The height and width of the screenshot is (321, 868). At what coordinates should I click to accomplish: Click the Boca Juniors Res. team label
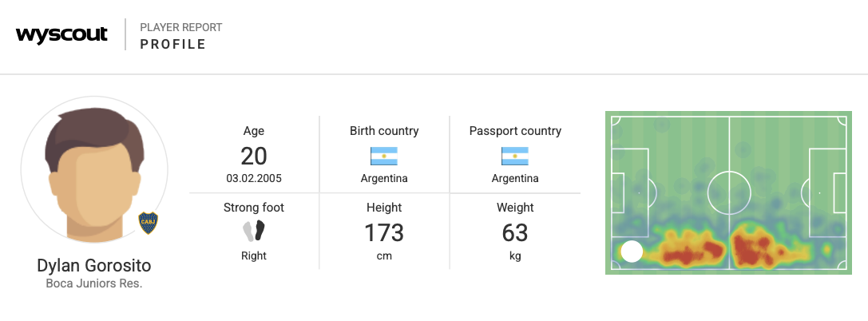94,283
